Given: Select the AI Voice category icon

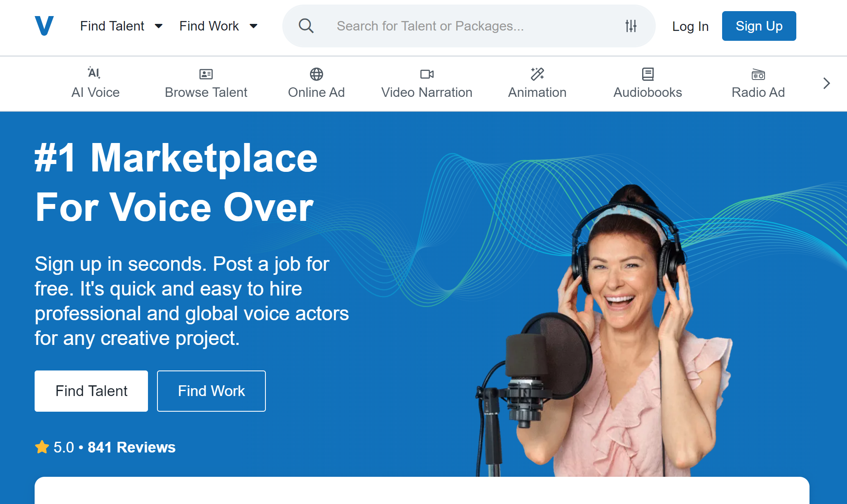Looking at the screenshot, I should (94, 73).
